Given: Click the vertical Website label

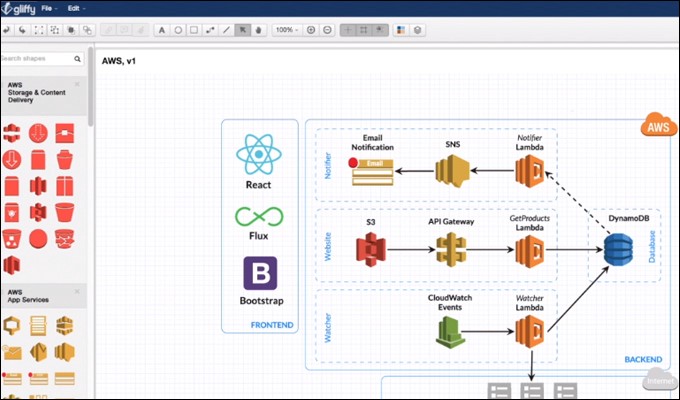Looking at the screenshot, I should [328, 246].
